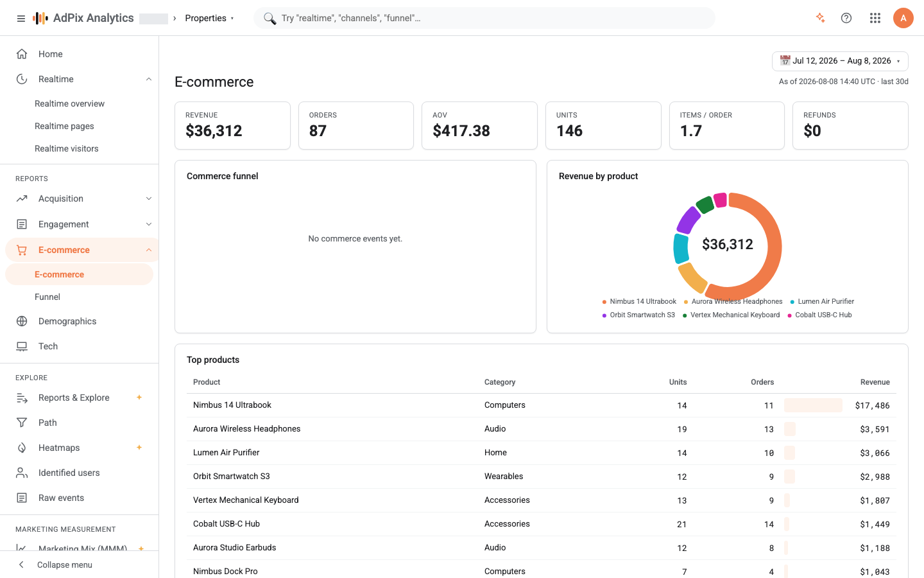Click the Path funnel icon
The image size is (924, 578).
(x=22, y=423)
